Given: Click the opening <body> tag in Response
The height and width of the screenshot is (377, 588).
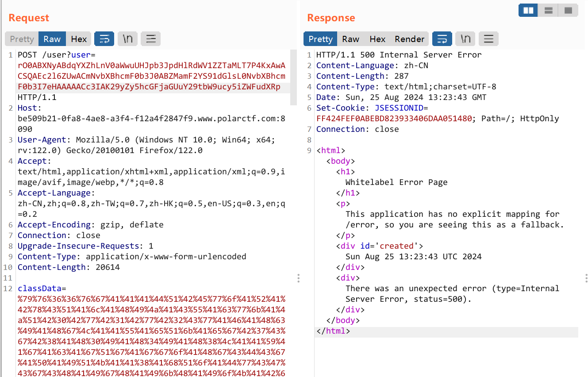Looking at the screenshot, I should (x=340, y=161).
